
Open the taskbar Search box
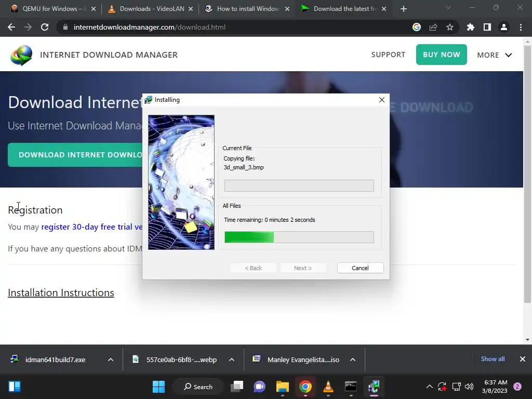[x=198, y=387]
